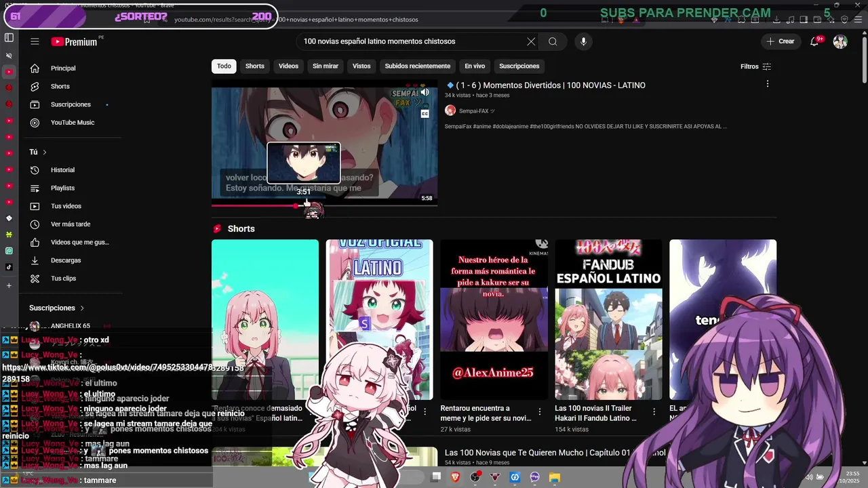Open the volume icon in system tray
This screenshot has height=488, width=868.
(809, 477)
